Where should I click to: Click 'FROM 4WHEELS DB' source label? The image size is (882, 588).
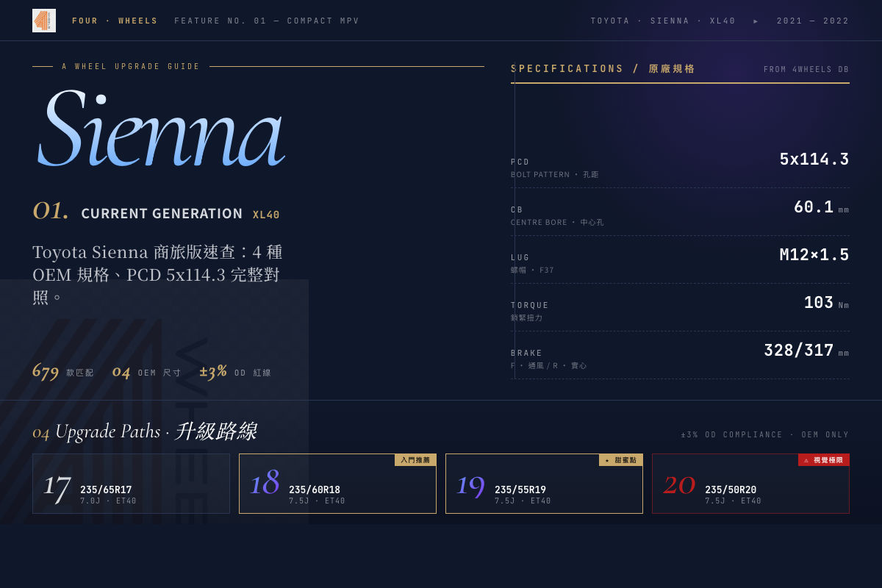[x=806, y=69]
